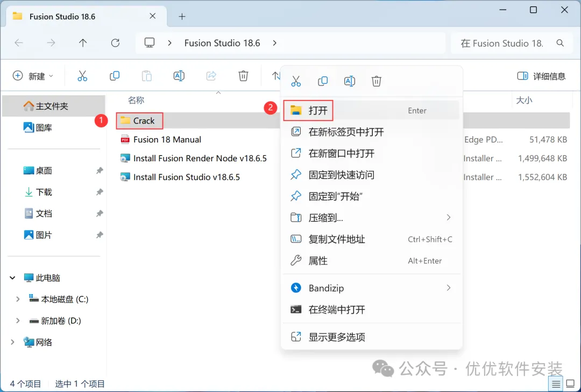Choose 固定到快速访问
This screenshot has height=392, width=581.
point(372,175)
